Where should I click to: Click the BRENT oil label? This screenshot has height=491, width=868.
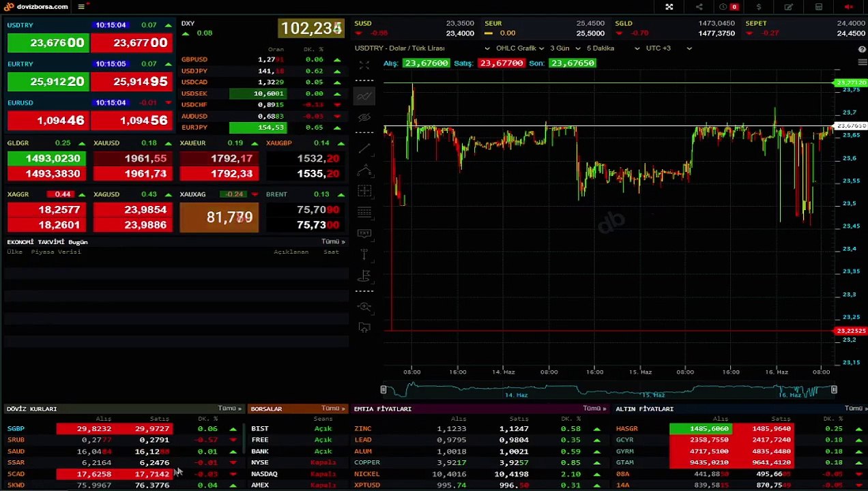[276, 194]
